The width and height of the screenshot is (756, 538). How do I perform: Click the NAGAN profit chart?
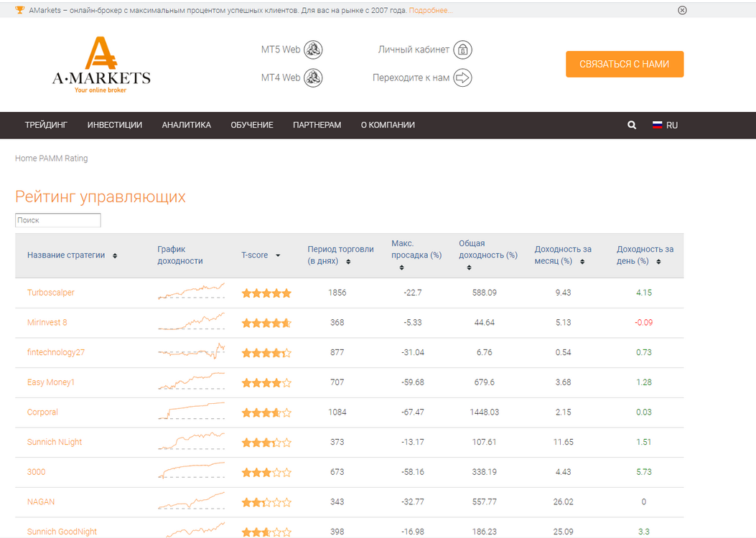192,501
